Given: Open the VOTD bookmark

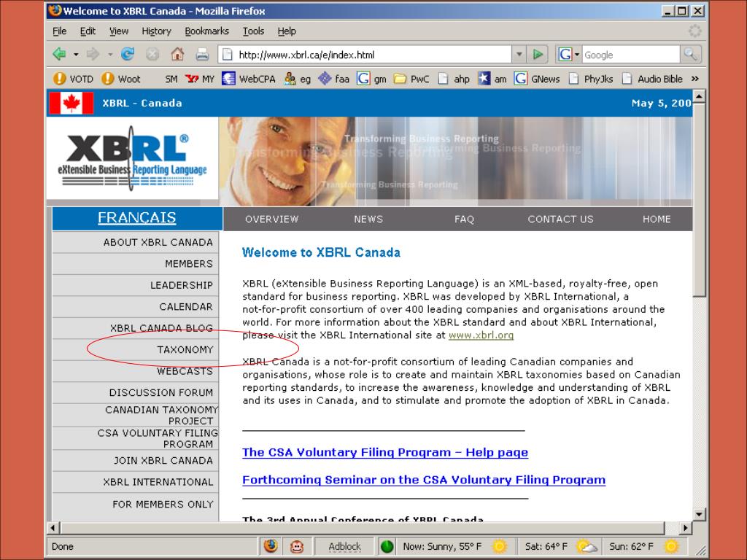Looking at the screenshot, I should click(73, 79).
